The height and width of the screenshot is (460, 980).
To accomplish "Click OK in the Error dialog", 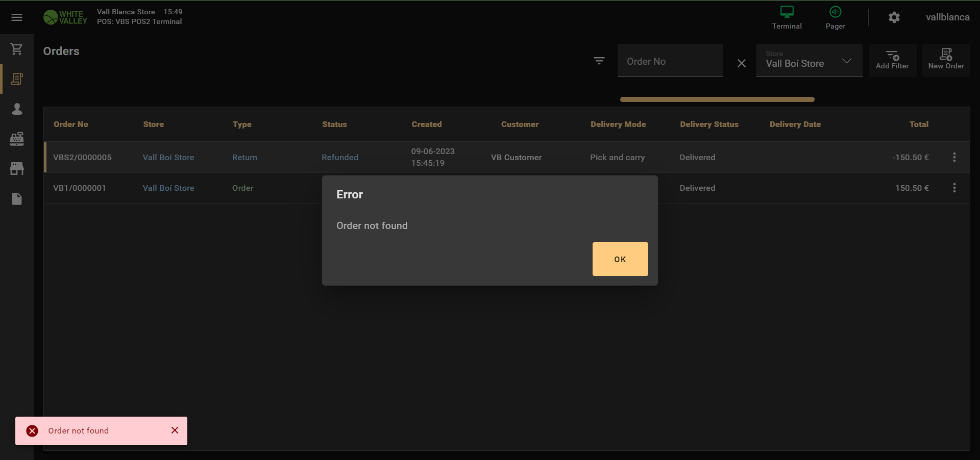I will 620,259.
